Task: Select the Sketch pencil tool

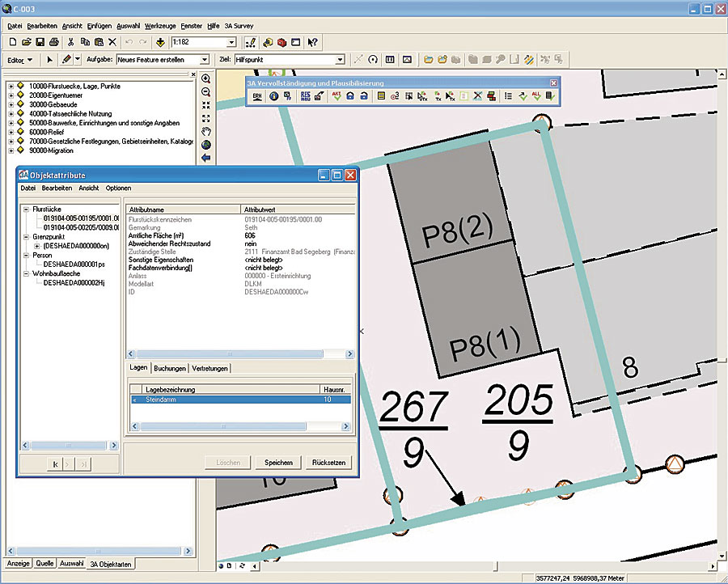Action: pos(67,59)
